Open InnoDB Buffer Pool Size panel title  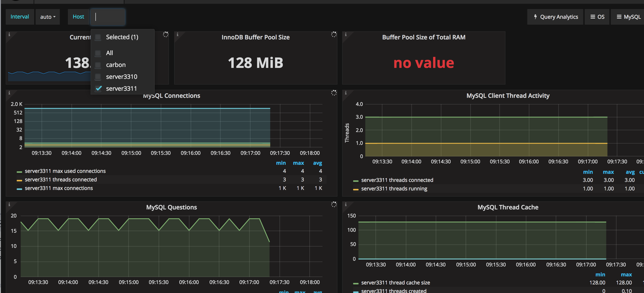(x=256, y=37)
